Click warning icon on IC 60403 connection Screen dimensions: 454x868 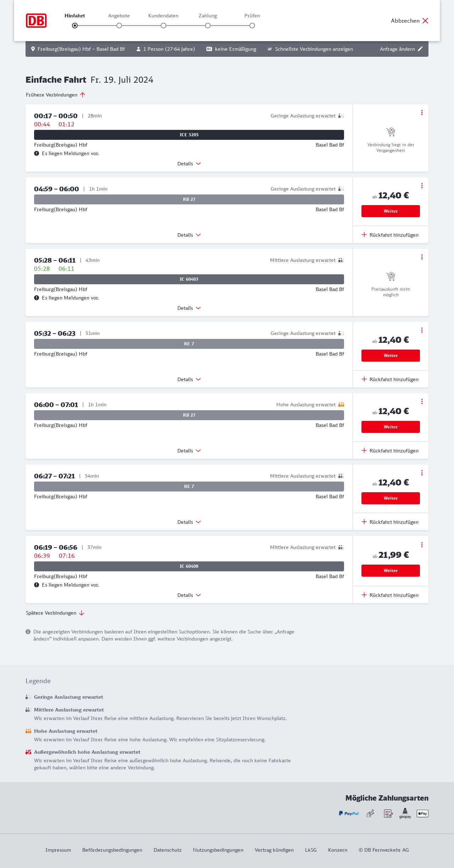[37, 298]
